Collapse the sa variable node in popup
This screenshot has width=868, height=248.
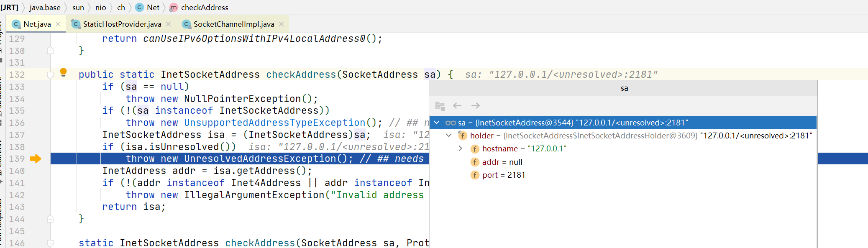coord(437,123)
